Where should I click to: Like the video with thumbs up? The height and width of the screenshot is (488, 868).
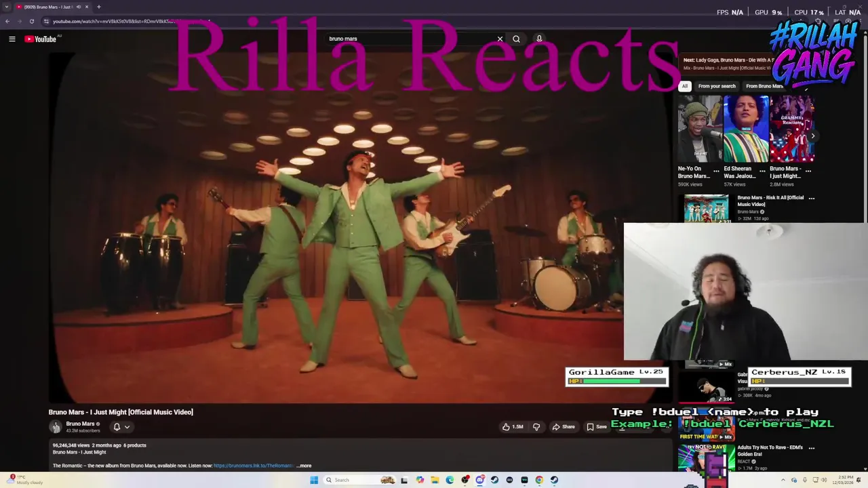[513, 427]
